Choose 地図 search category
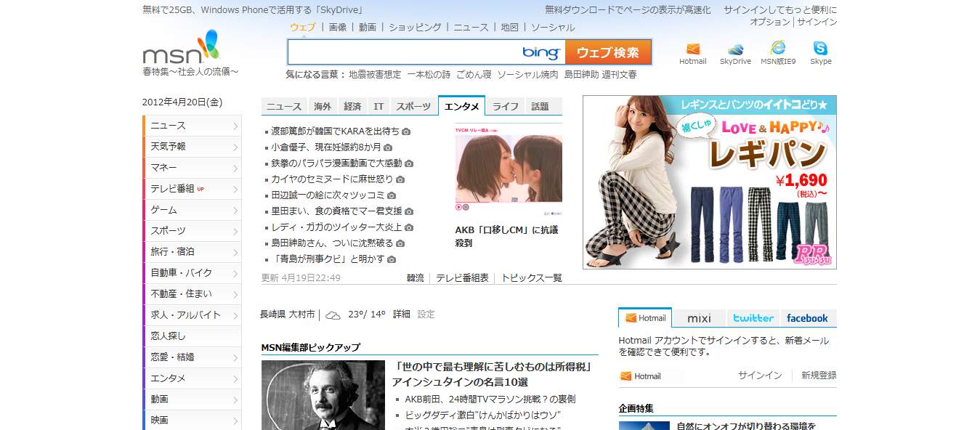The width and height of the screenshot is (980, 430). (x=510, y=27)
